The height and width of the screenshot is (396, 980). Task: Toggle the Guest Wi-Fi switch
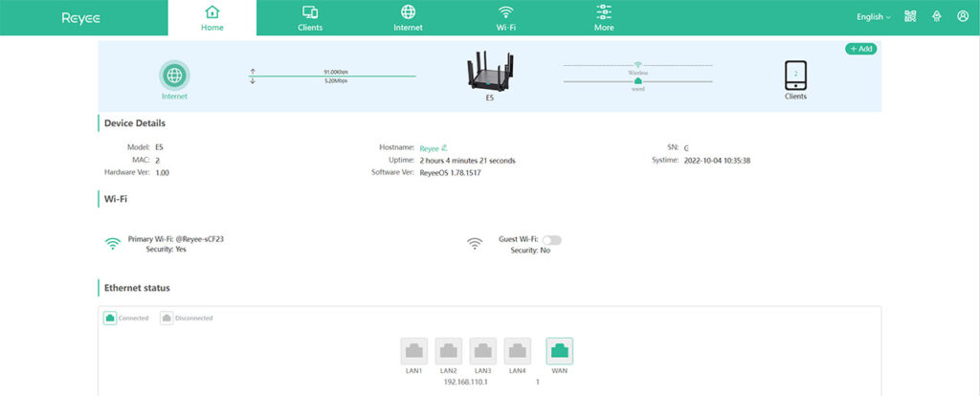click(x=552, y=240)
